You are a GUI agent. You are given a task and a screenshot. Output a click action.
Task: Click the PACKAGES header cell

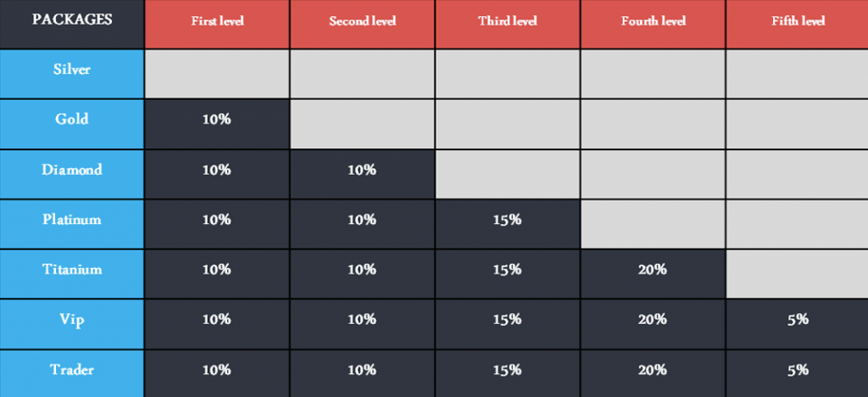click(72, 24)
